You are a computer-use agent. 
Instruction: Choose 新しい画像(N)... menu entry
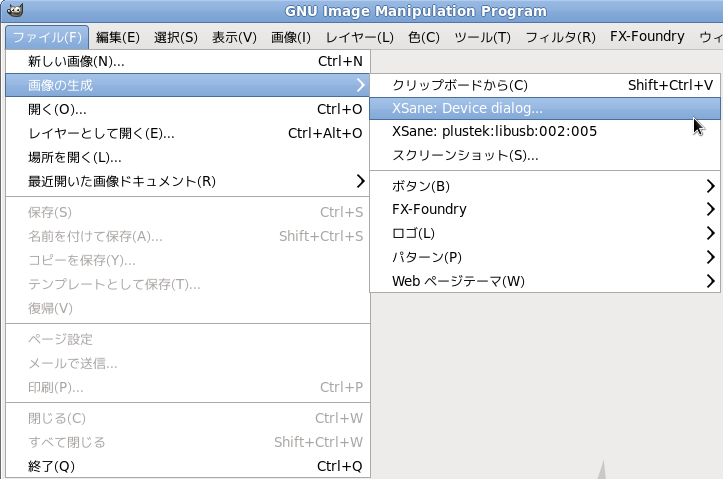[x=188, y=61]
